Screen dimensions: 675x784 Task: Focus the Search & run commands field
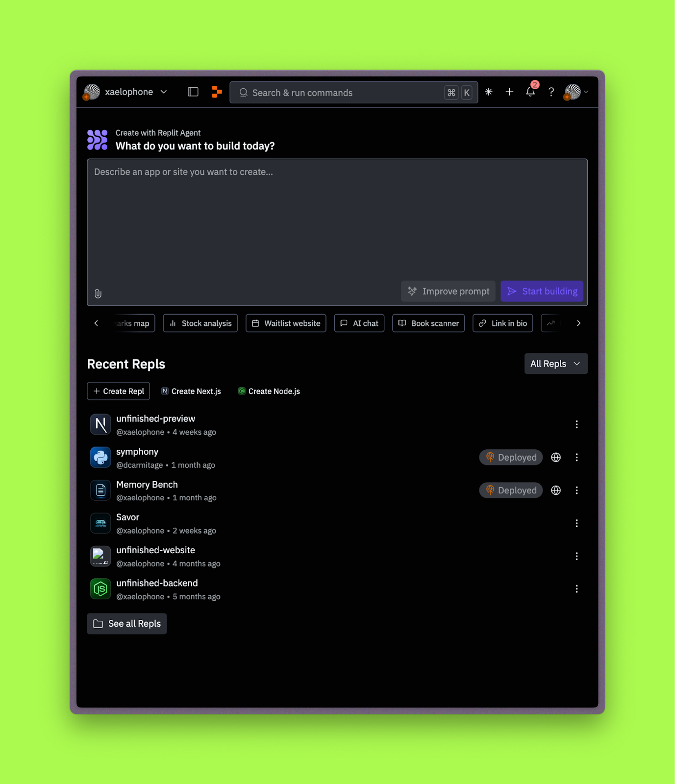pos(353,92)
